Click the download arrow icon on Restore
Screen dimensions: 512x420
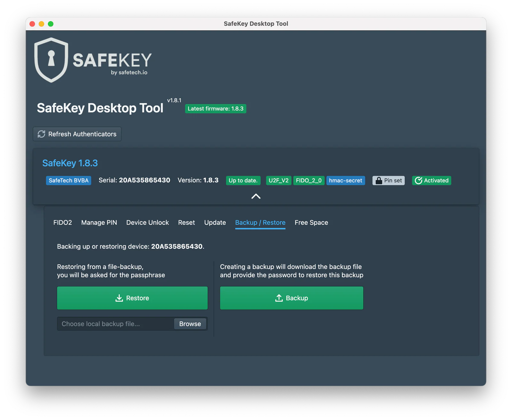tap(119, 298)
